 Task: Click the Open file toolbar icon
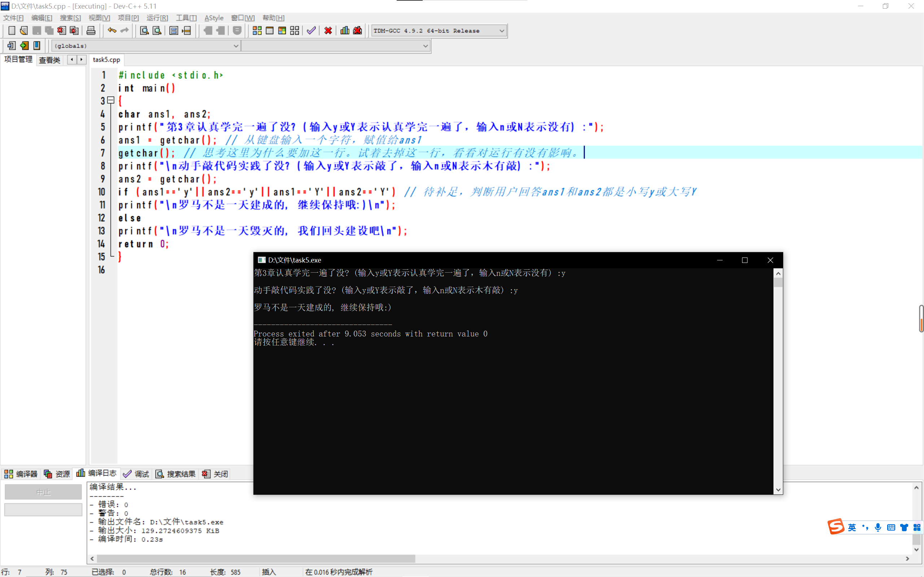coord(24,31)
